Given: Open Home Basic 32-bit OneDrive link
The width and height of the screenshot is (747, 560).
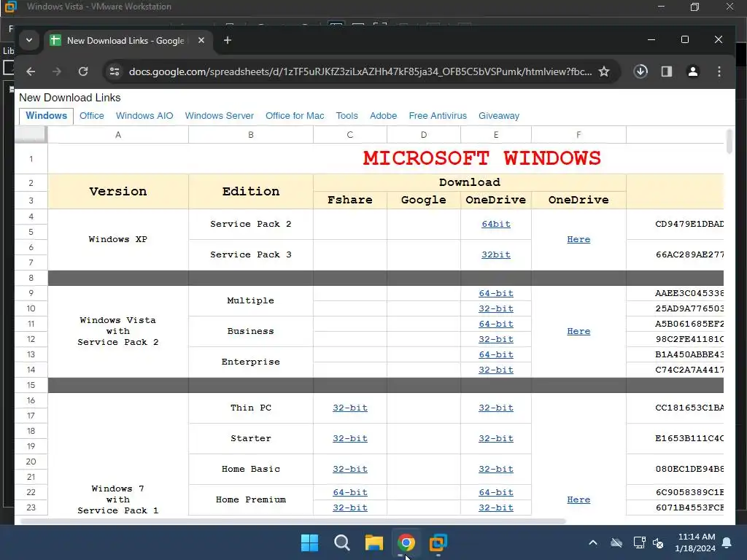Looking at the screenshot, I should [496, 469].
